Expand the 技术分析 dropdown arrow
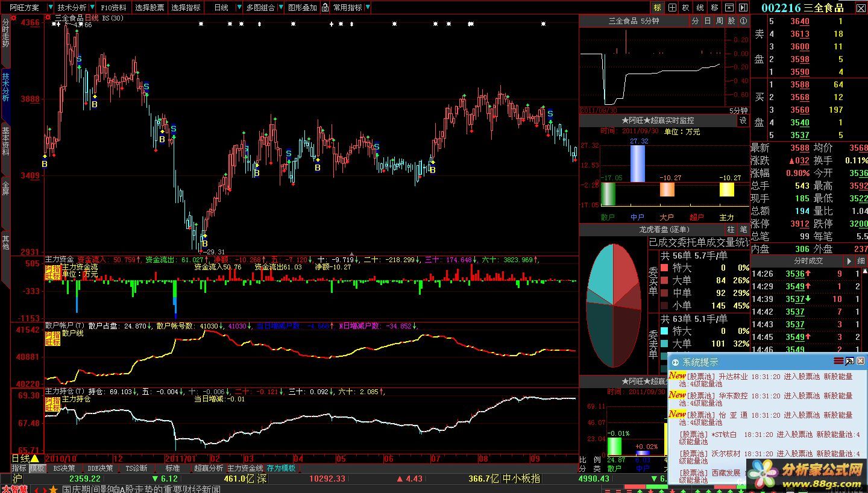Image resolution: width=868 pixels, height=493 pixels. [91, 8]
